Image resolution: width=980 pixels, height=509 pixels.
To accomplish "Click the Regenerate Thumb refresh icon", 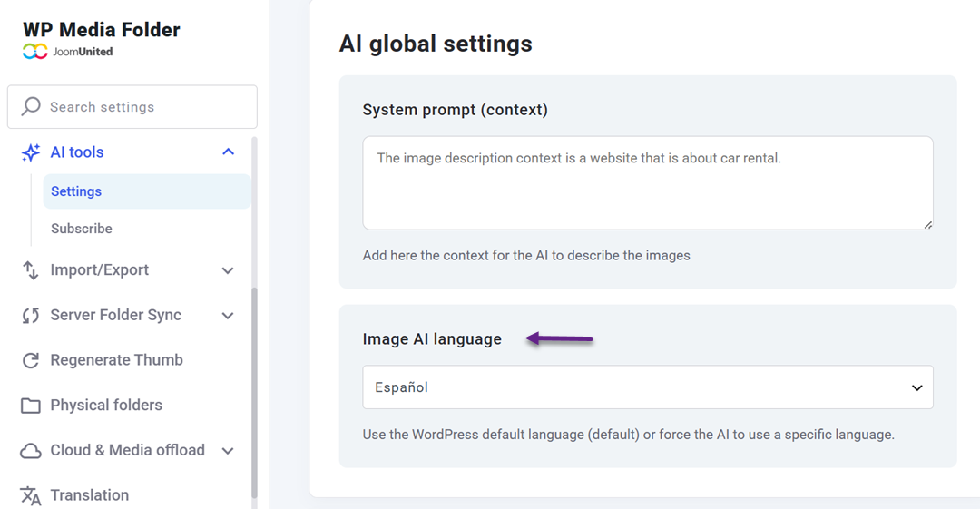I will point(31,360).
